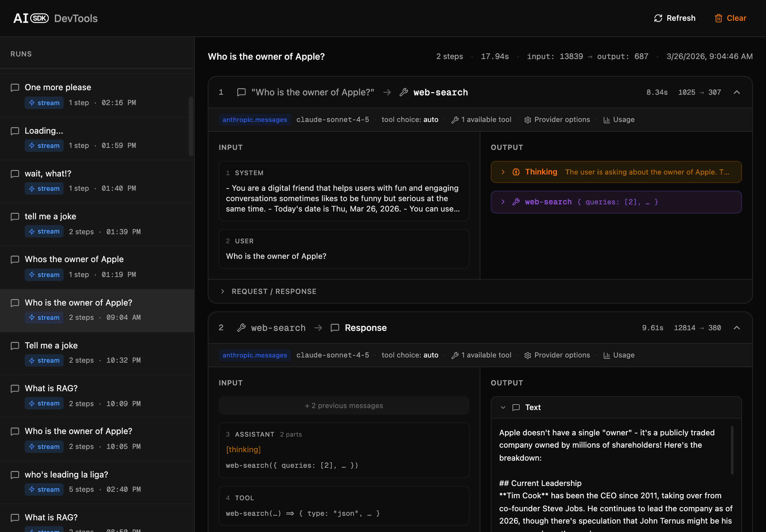Click the Thinking brain icon in output
Viewport: 766px width, 532px height.
click(x=516, y=172)
